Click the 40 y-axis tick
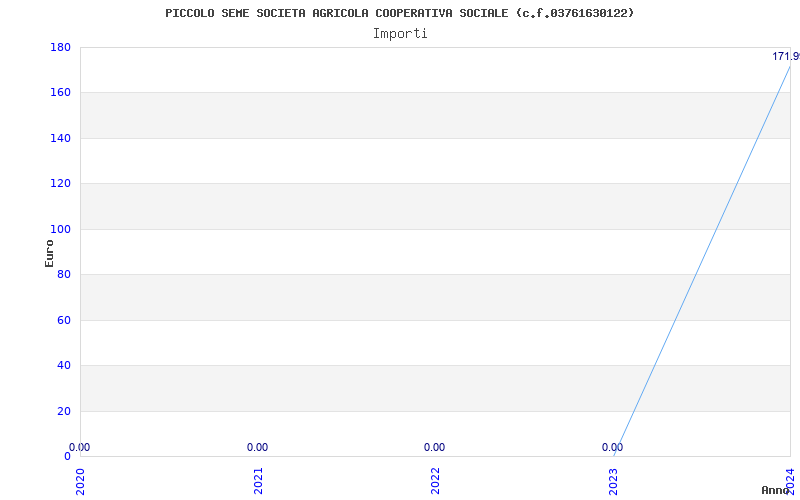This screenshot has width=800, height=500. [x=64, y=365]
